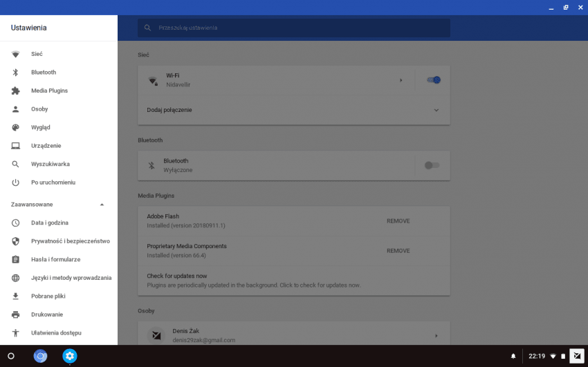
Task: Select Wyszukiwarka in the sidebar
Action: tap(50, 164)
